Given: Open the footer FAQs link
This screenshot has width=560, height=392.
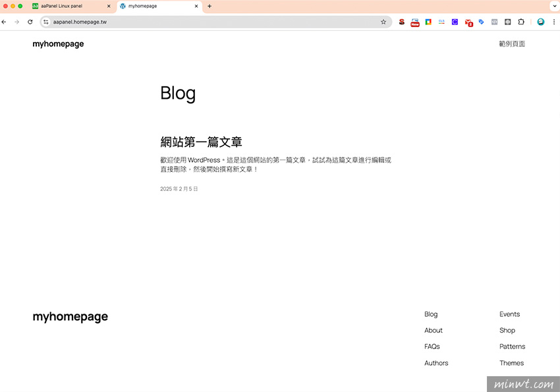Looking at the screenshot, I should (x=432, y=347).
